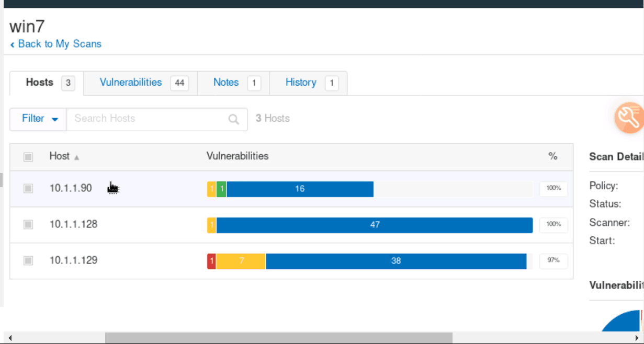Image resolution: width=644 pixels, height=344 pixels.
Task: Click the Back to My Scans chevron
Action: (13, 45)
